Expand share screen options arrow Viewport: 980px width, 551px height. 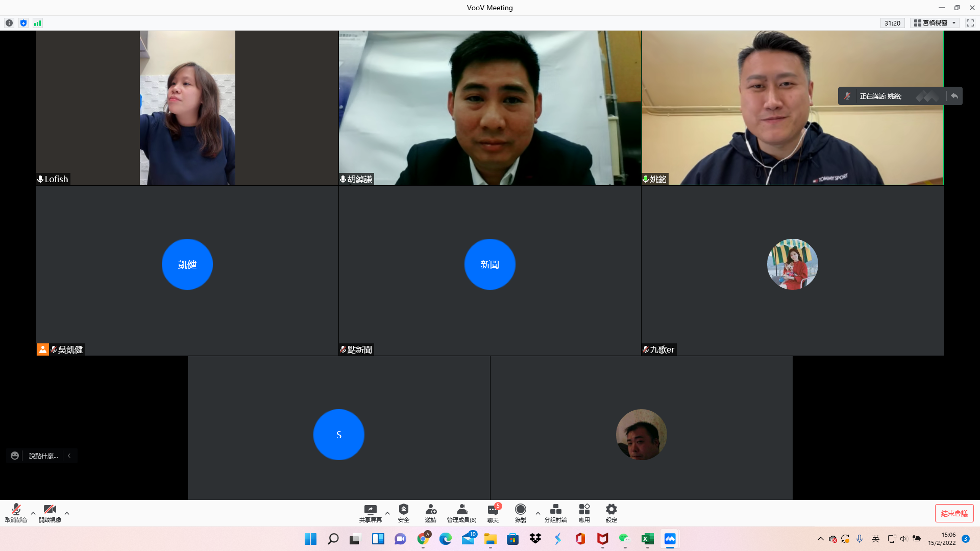(x=387, y=513)
